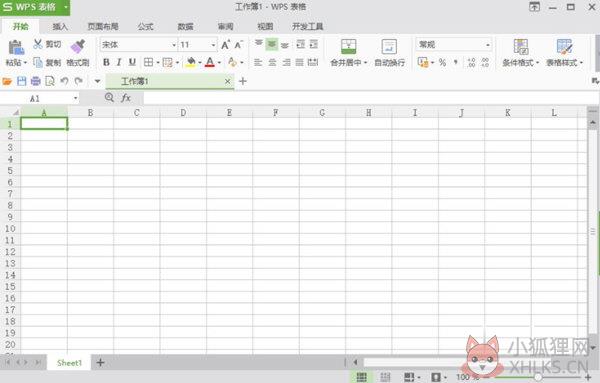
Task: Expand the Paste (粘贴) dropdown arrow
Action: [25, 63]
